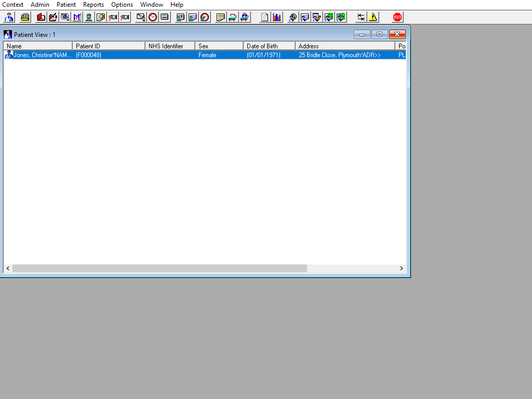Click the person with chart monitor icon
Screen dimensions: 532x399
pos(180,17)
